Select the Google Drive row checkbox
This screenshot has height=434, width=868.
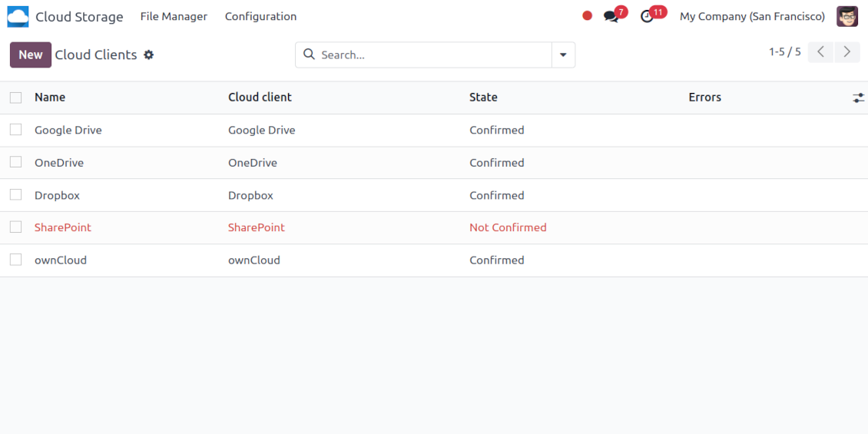16,130
